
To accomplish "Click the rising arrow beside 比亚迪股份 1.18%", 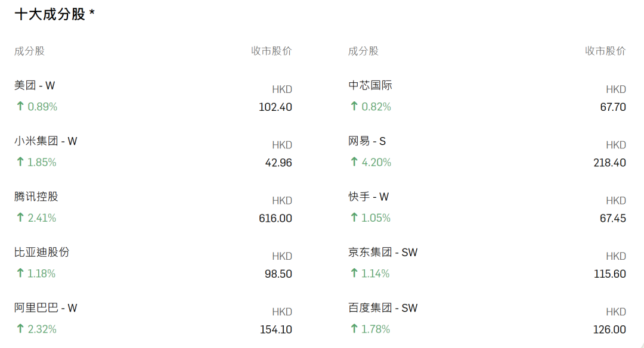I will coord(20,274).
